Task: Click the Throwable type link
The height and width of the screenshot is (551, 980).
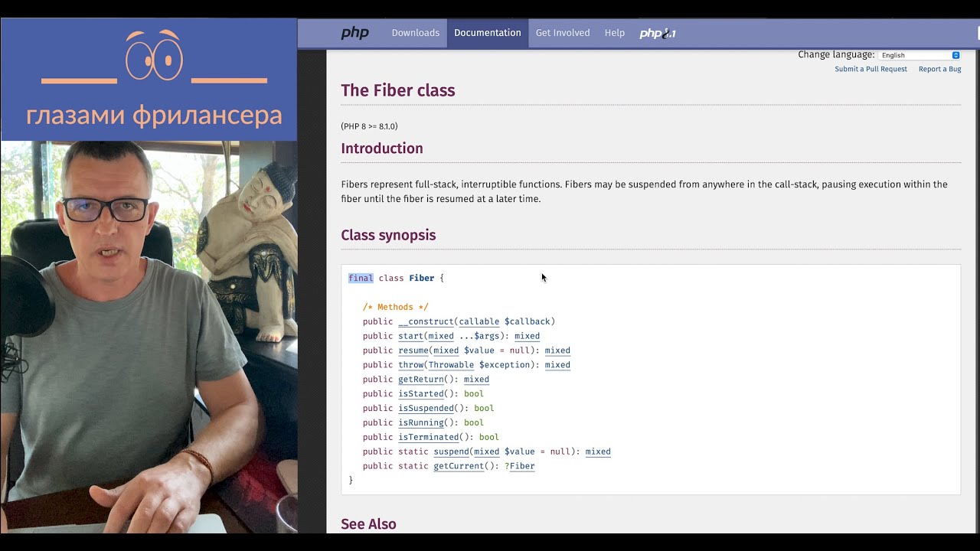Action: tap(451, 365)
